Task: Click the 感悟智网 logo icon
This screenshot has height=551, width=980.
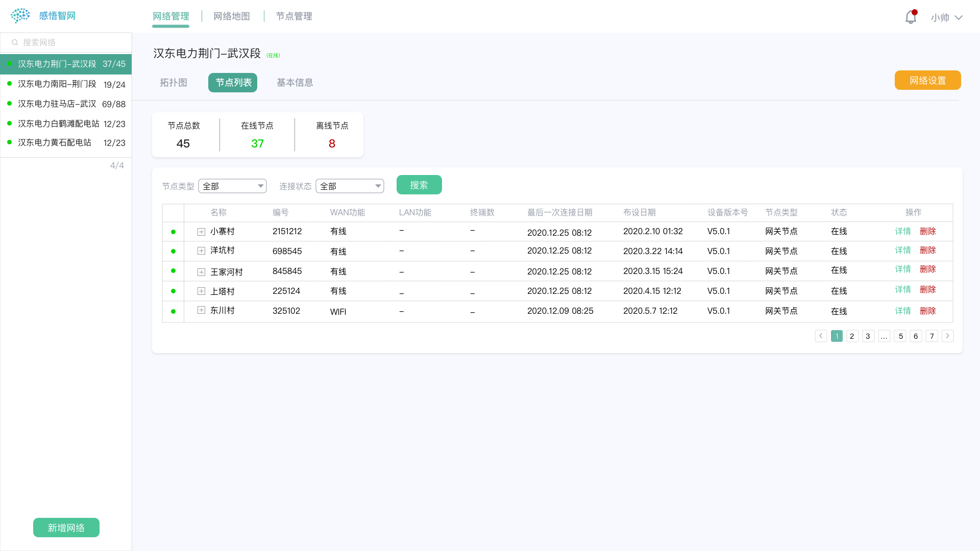Action: [20, 16]
